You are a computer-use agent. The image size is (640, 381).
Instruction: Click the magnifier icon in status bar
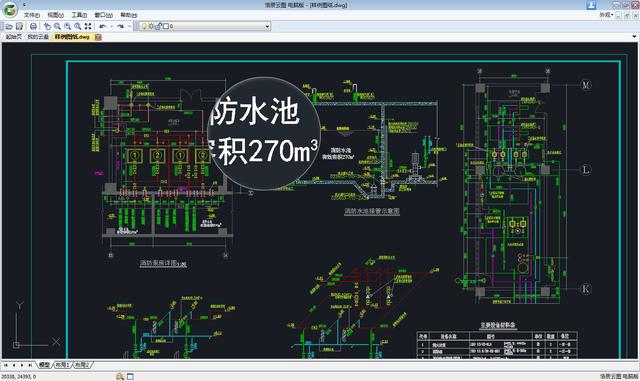[x=120, y=377]
